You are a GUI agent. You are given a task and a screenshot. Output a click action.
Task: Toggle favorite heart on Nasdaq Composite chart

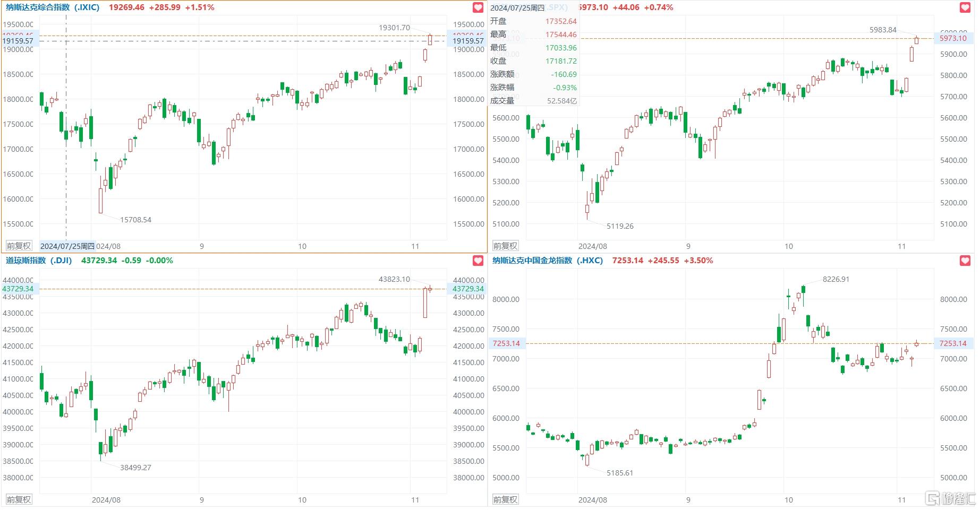click(x=478, y=8)
